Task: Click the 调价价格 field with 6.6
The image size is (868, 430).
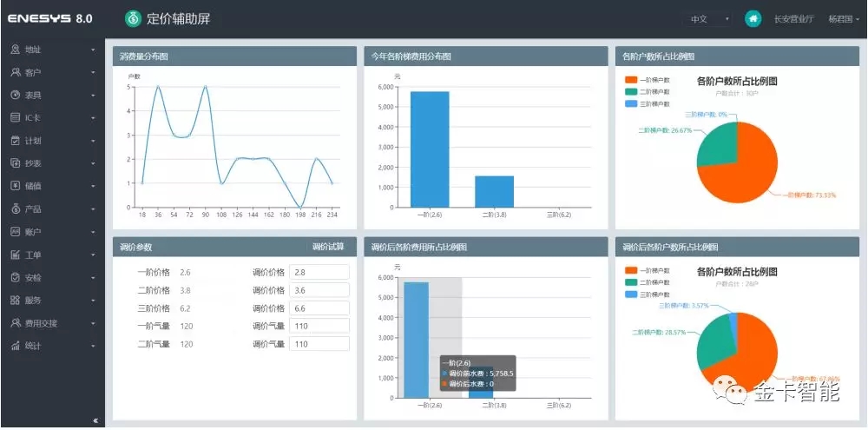Action: pos(319,308)
